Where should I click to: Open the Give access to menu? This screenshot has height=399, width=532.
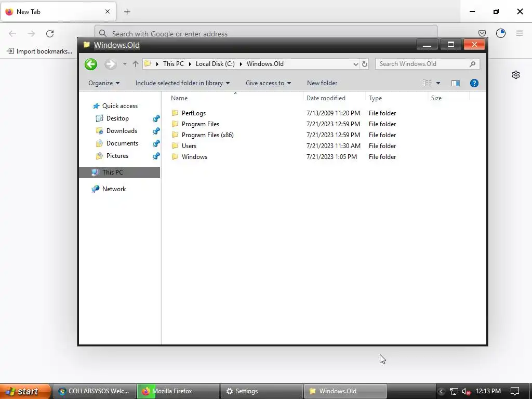[x=269, y=83]
